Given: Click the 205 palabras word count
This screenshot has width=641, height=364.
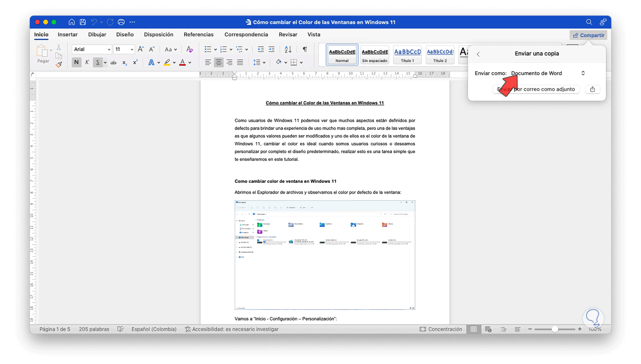Looking at the screenshot, I should pyautogui.click(x=94, y=329).
